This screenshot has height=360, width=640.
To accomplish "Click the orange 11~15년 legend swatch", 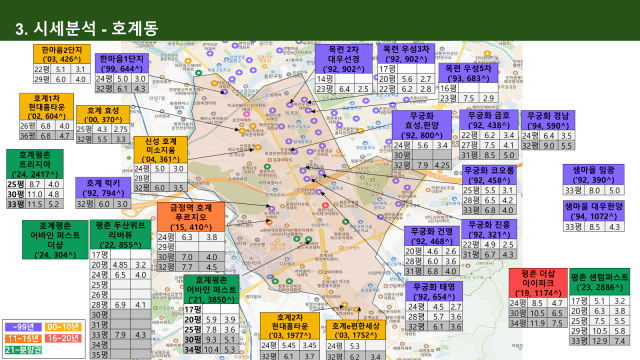I will pos(23,338).
